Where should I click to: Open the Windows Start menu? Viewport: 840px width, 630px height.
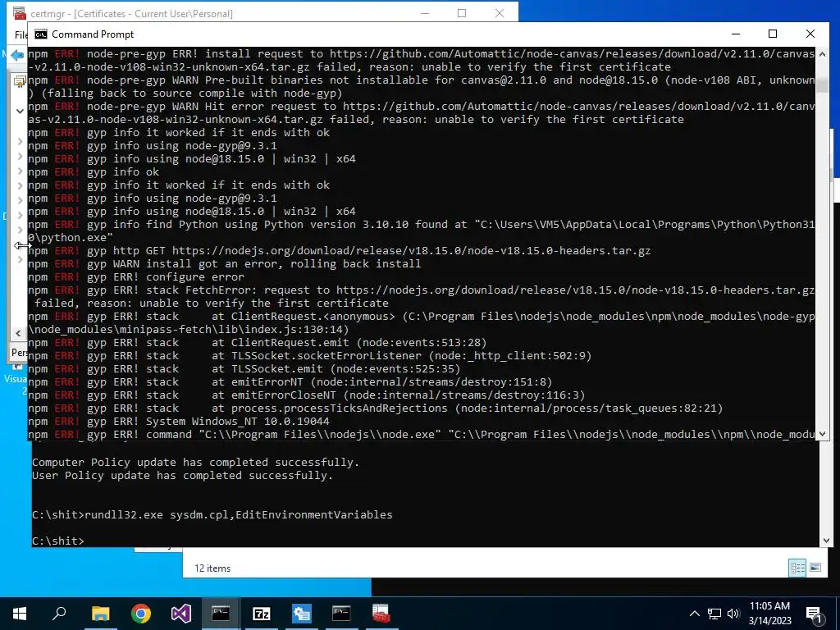pyautogui.click(x=20, y=614)
